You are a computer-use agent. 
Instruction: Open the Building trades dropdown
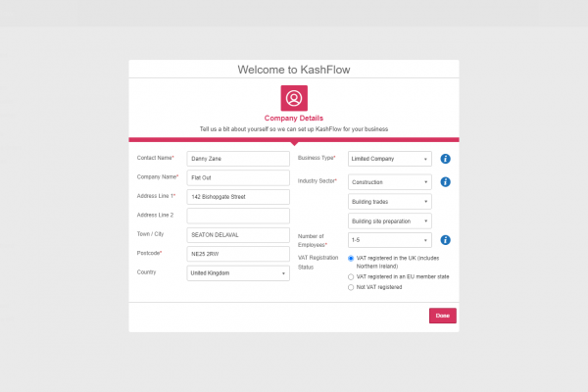tap(390, 202)
